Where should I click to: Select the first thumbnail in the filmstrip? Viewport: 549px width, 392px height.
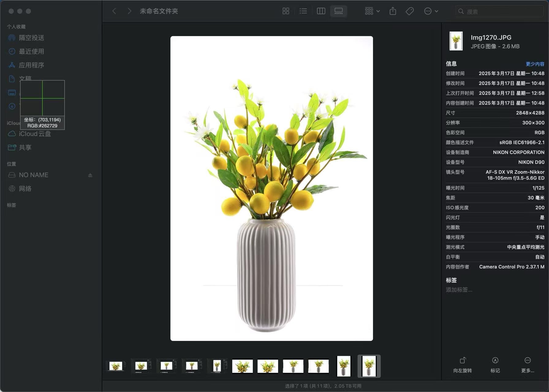[116, 366]
